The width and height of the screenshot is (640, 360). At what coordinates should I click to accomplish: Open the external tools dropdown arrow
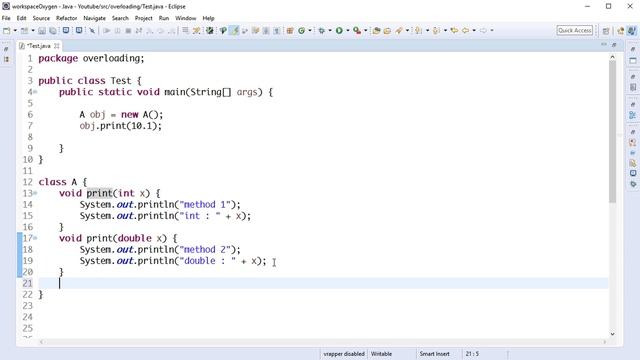tap(365, 31)
